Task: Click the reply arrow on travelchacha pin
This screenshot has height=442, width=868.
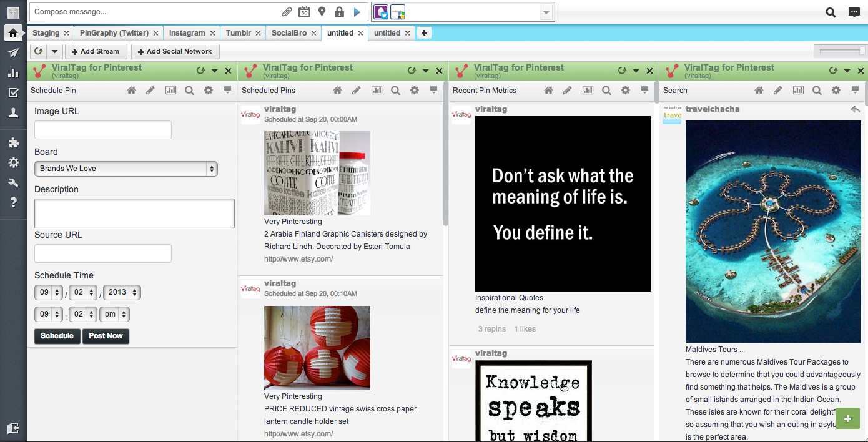Action: coord(855,109)
